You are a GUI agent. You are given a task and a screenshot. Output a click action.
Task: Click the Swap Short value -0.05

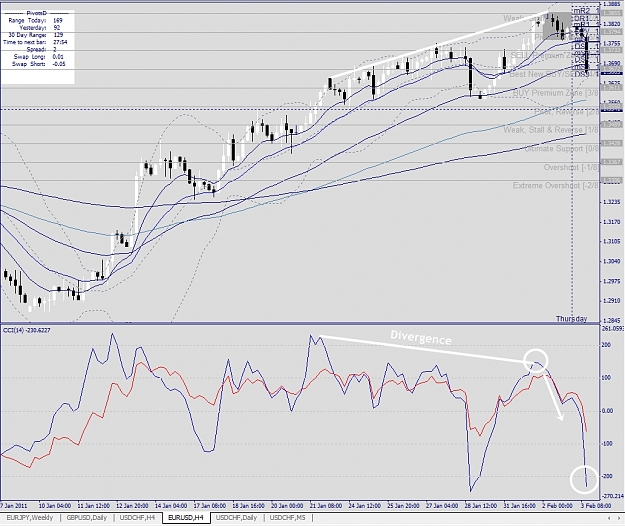click(x=59, y=64)
